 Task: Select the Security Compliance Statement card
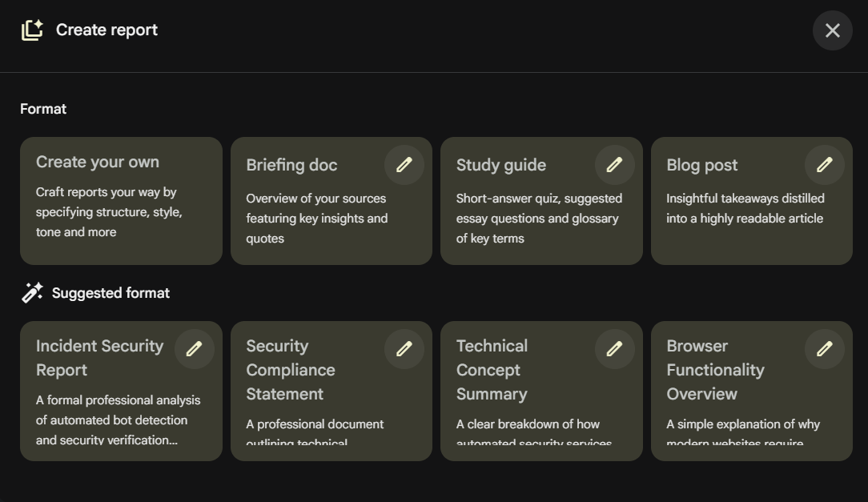[331, 392]
